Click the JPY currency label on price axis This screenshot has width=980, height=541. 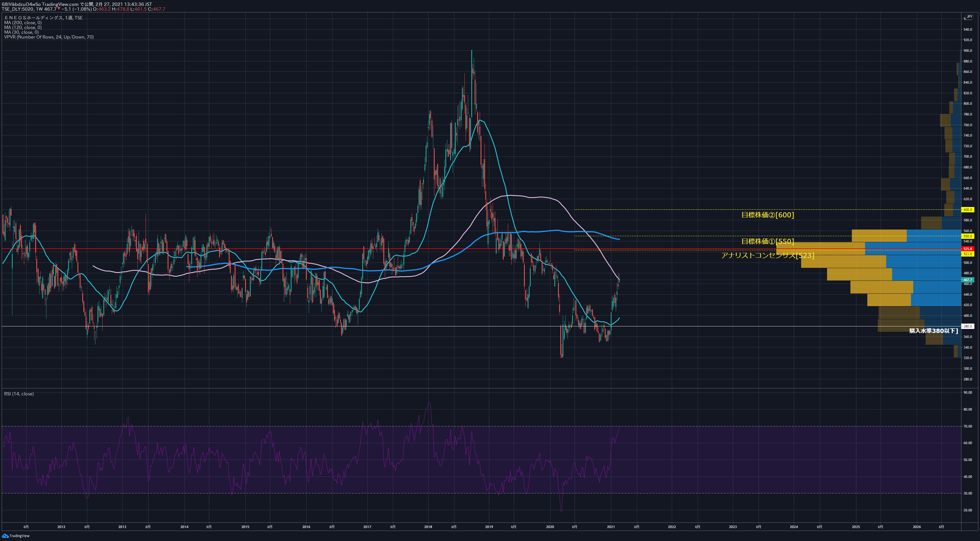969,16
